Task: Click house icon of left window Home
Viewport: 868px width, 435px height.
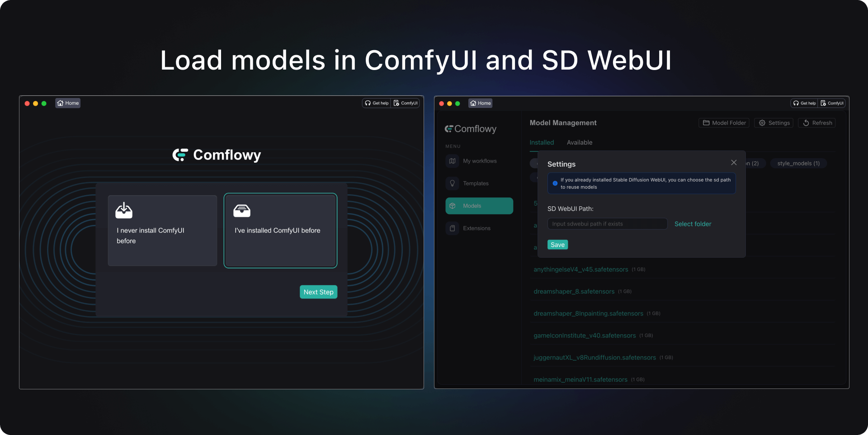Action: (x=60, y=103)
